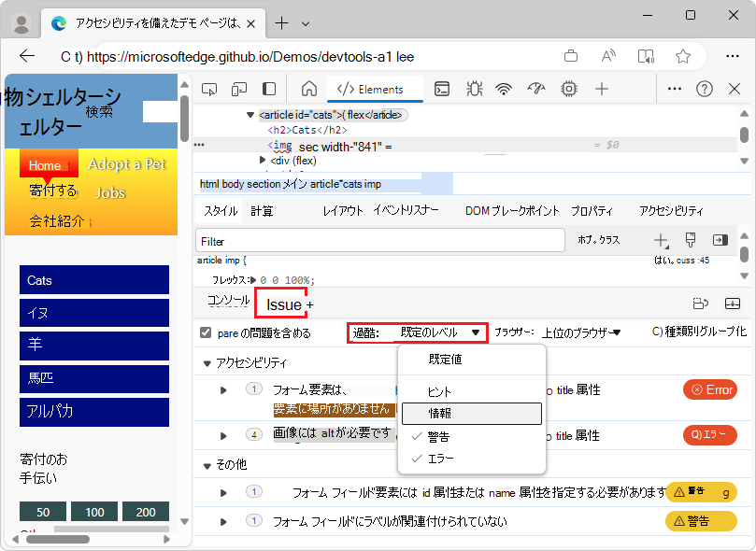Open the Adopt a Pet page

tap(127, 164)
